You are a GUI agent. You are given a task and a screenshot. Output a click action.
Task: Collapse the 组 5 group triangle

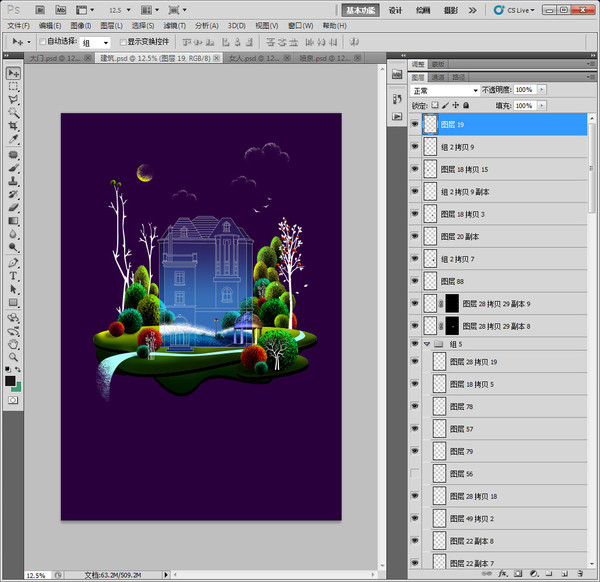[427, 344]
